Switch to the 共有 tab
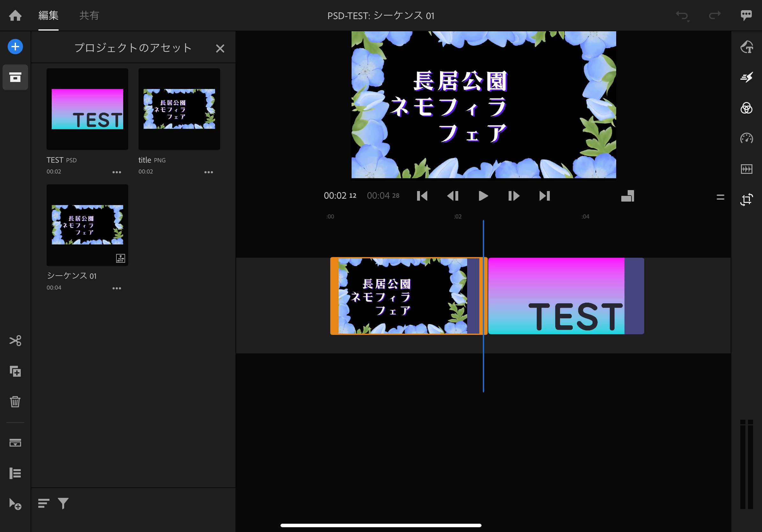This screenshot has height=532, width=762. [89, 15]
